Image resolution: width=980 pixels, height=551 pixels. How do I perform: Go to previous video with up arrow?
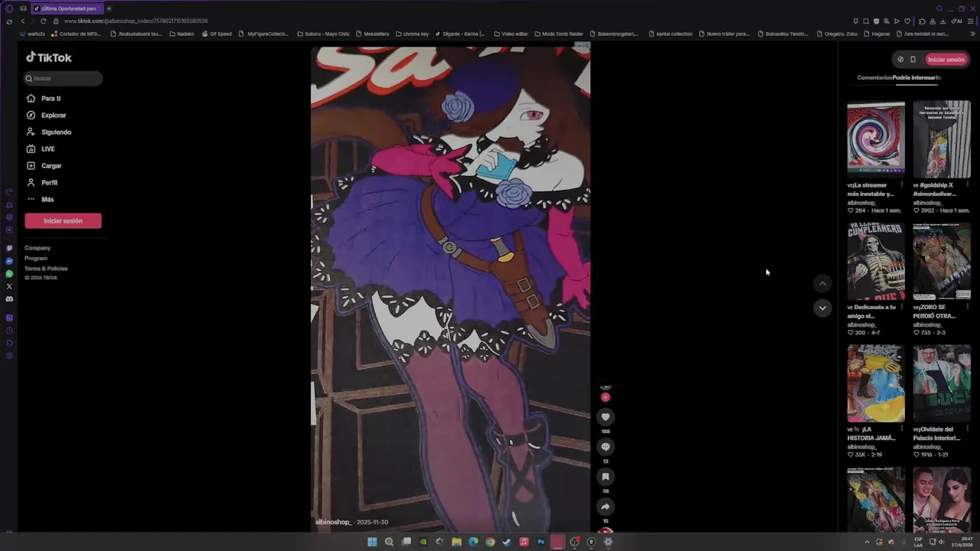(822, 283)
